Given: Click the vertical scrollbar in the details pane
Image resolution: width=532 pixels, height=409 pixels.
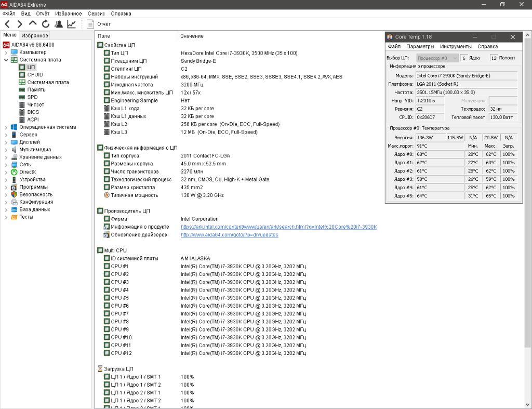Looking at the screenshot, I should 528,193.
